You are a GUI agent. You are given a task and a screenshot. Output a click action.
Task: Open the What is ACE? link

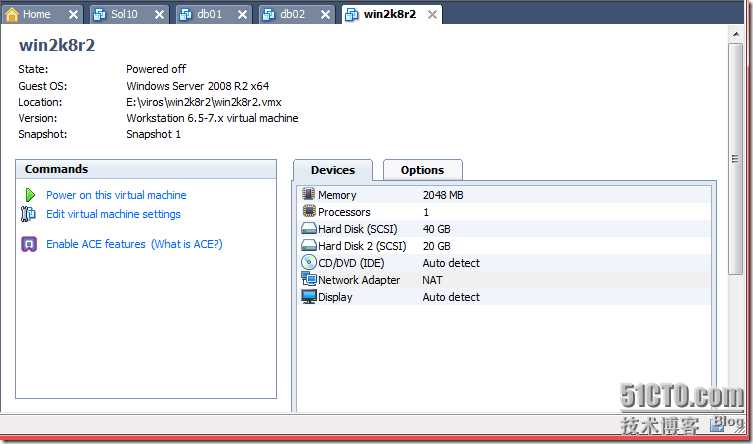[187, 244]
